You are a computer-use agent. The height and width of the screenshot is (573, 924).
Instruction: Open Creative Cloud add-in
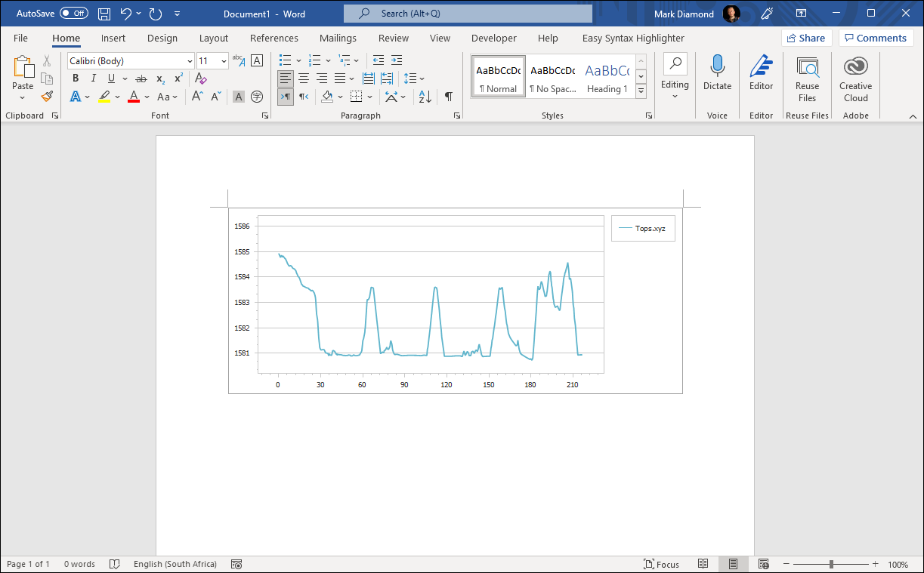click(855, 78)
